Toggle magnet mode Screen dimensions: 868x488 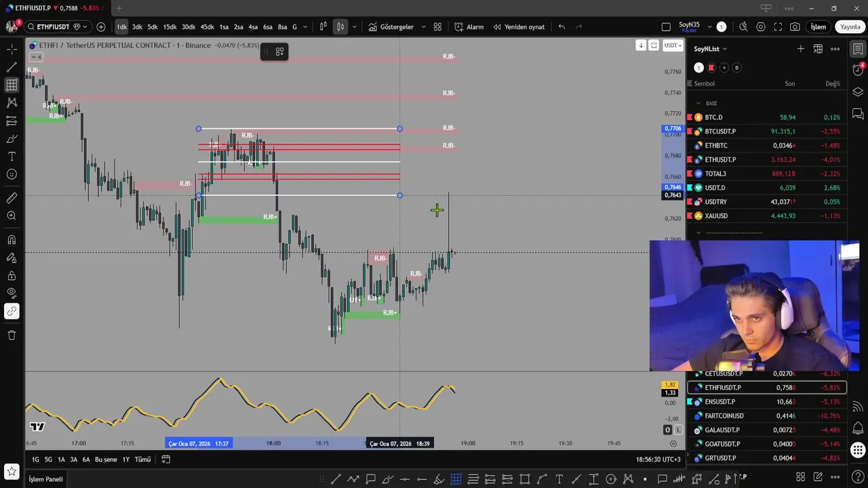pyautogui.click(x=12, y=239)
